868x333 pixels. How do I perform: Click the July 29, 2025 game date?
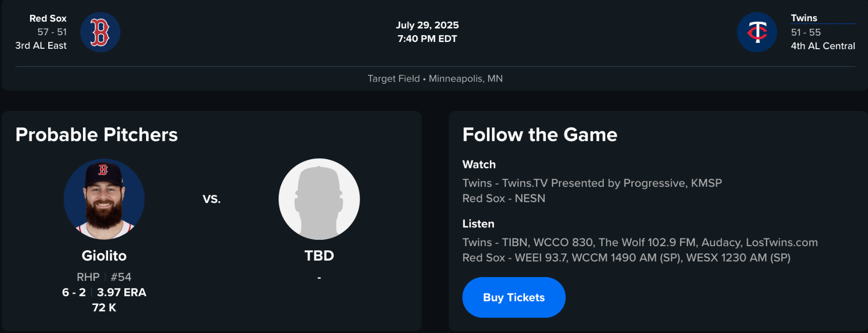pyautogui.click(x=427, y=25)
